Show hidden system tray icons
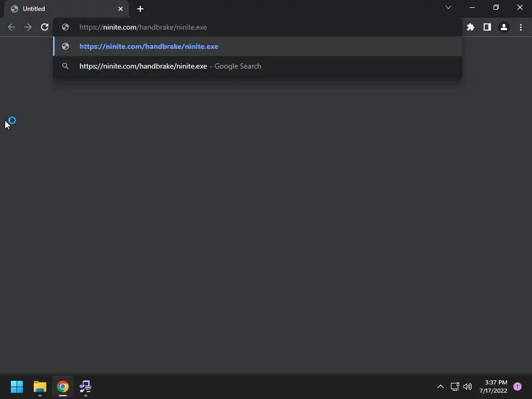 pyautogui.click(x=441, y=387)
